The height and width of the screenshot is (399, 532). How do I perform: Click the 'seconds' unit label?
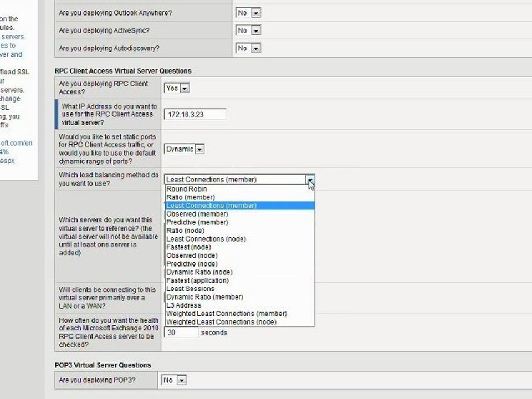(214, 333)
